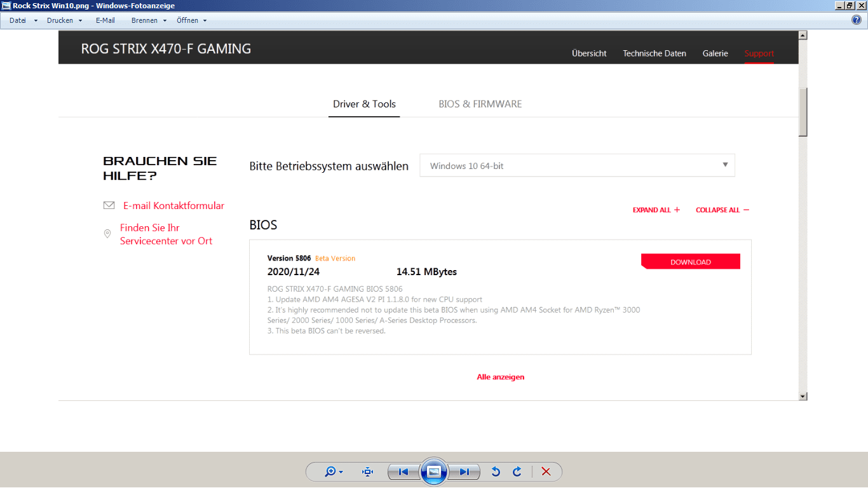The height and width of the screenshot is (488, 868).
Task: Click the BIOS section heading
Action: point(263,225)
